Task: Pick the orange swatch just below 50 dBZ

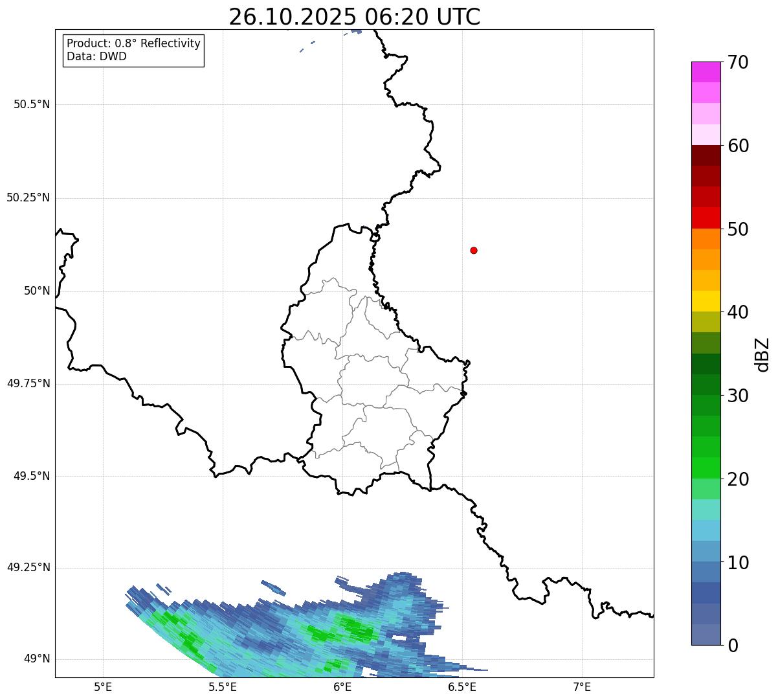Action: click(706, 239)
